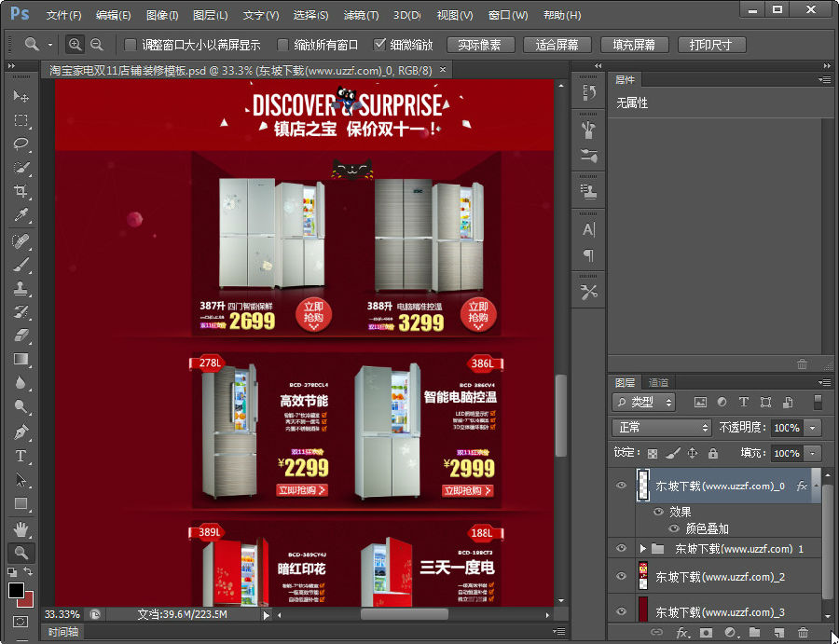This screenshot has width=839, height=644.
Task: Enable the 调整窗口大小以满屏显示 checkbox
Action: pos(131,45)
